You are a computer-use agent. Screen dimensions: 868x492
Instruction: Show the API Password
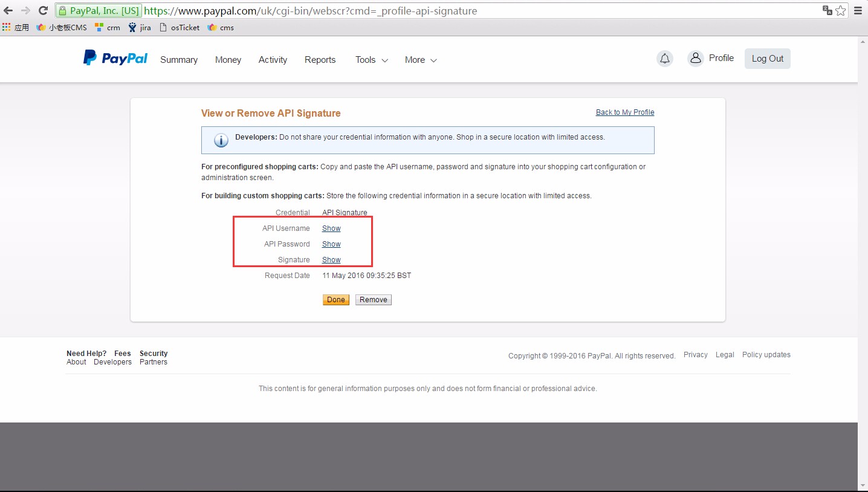tap(331, 244)
